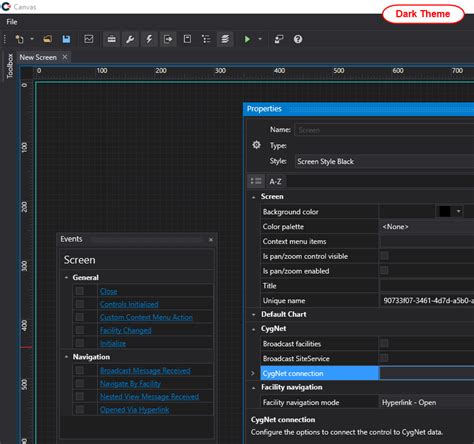The width and height of the screenshot is (474, 444).
Task: Click the gear icon in Properties panel
Action: click(x=256, y=145)
